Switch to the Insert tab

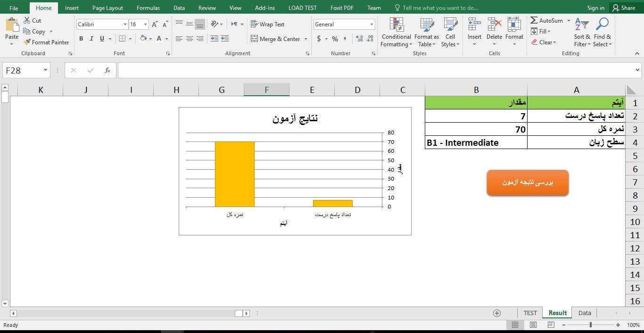tap(72, 8)
